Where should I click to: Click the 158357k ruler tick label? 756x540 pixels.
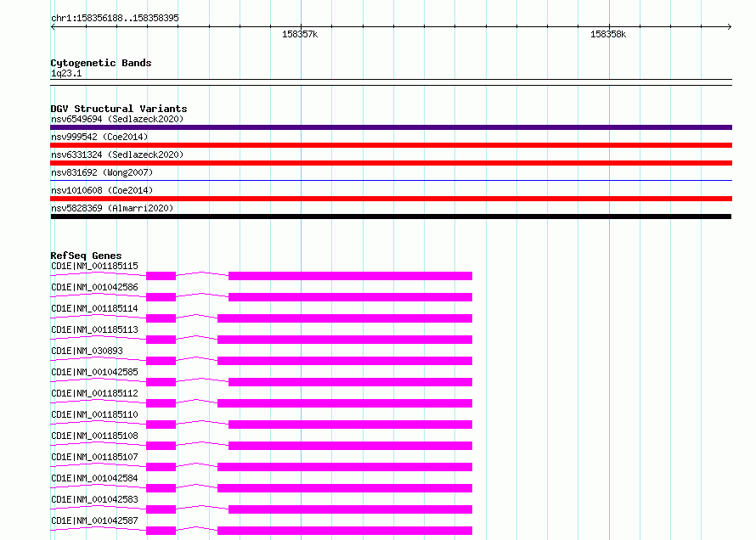tap(300, 34)
